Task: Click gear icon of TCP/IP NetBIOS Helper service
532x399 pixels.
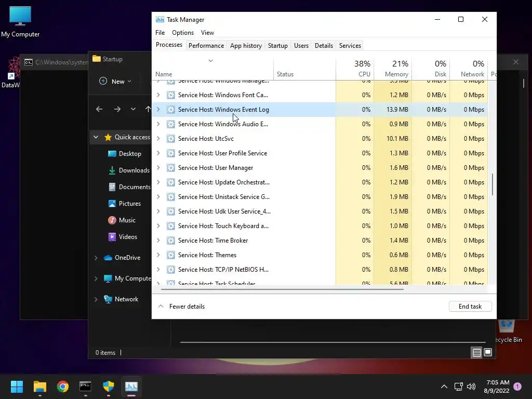Action: click(x=170, y=270)
